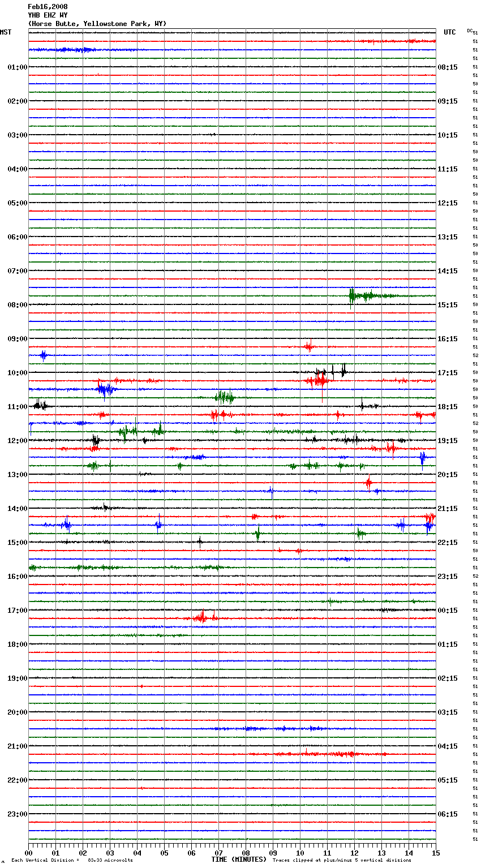The width and height of the screenshot is (481, 868).
Task: Click the 23:15 UTC time label
Action: click(x=448, y=577)
